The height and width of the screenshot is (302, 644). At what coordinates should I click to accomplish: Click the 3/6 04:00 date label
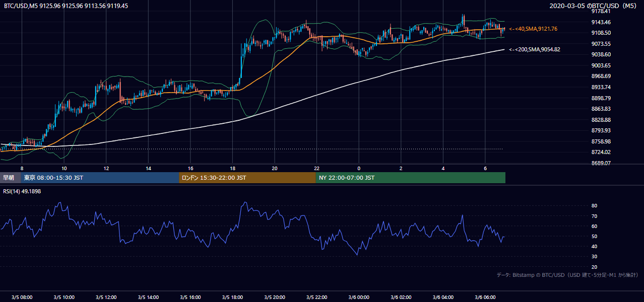[x=443, y=297]
